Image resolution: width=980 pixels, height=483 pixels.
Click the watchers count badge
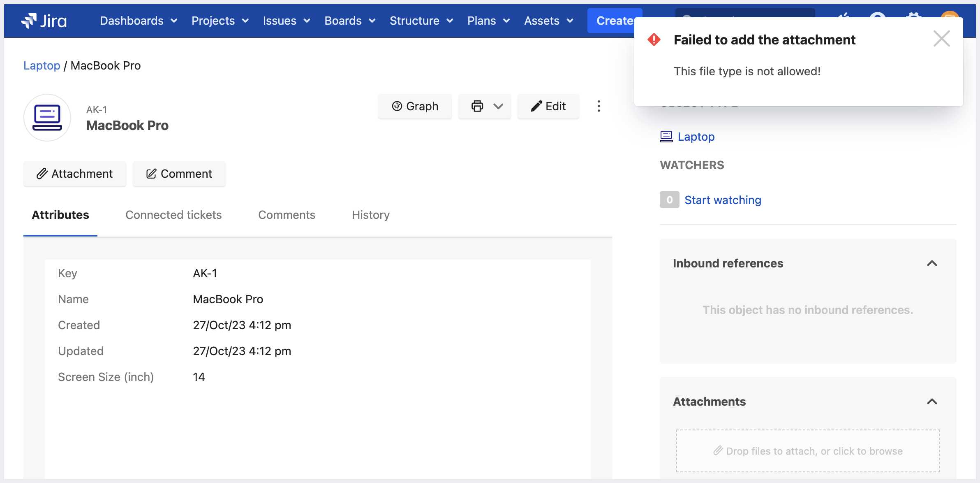(669, 200)
